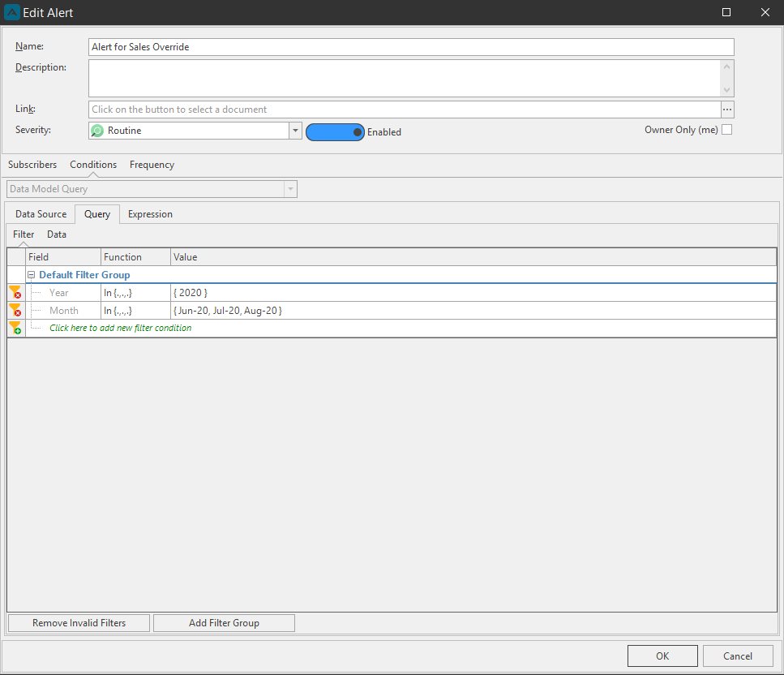Toggle the Enabled switch

(x=335, y=132)
